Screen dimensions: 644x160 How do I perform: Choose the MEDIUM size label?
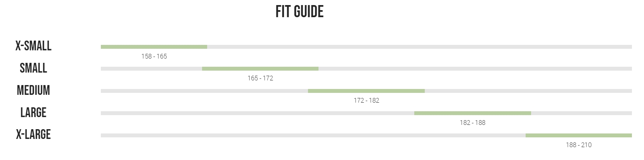[33, 90]
